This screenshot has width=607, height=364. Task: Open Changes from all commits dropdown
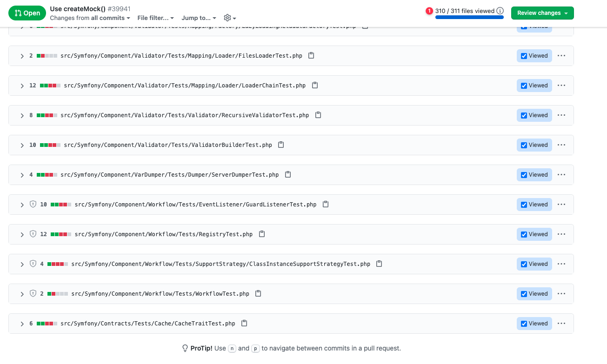(x=90, y=18)
